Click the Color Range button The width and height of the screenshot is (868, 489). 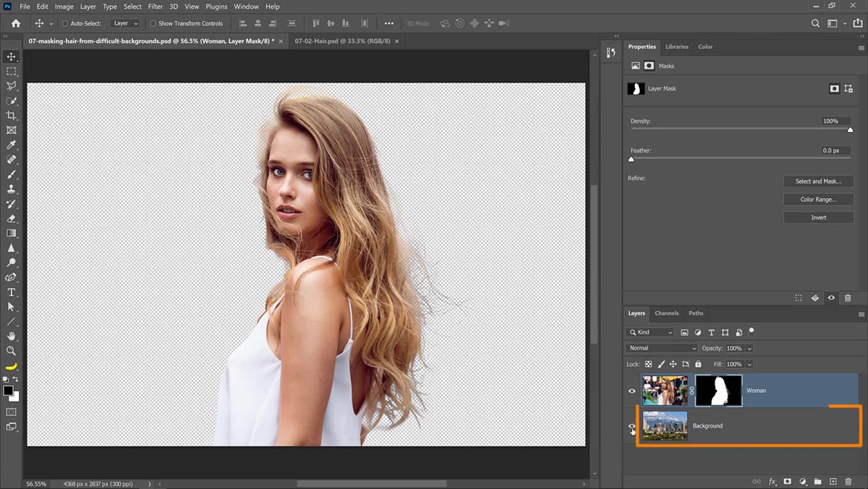pyautogui.click(x=818, y=200)
